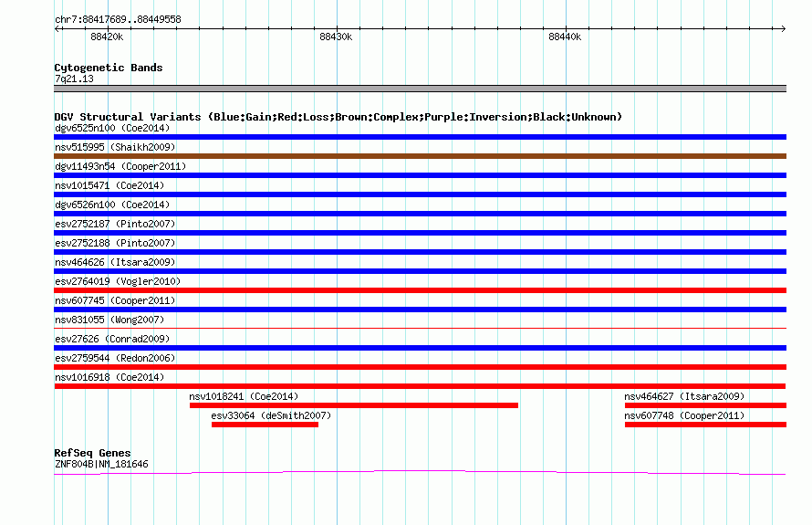Click the blue bar under esv2752187
The image size is (812, 525).
pos(420,233)
